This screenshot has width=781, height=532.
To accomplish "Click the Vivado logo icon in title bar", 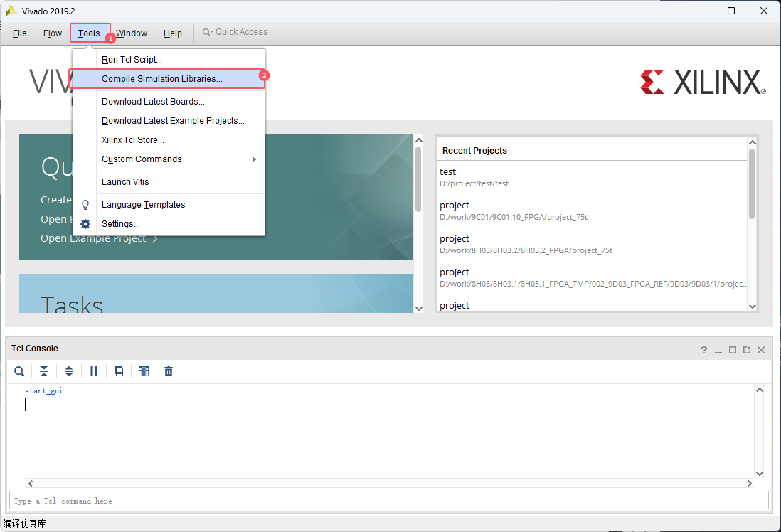I will 11,11.
